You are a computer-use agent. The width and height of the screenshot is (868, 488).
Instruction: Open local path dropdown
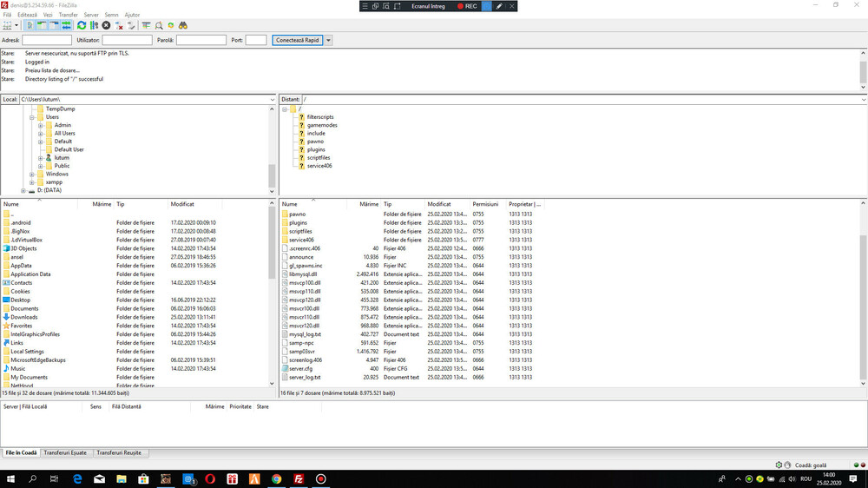(272, 100)
